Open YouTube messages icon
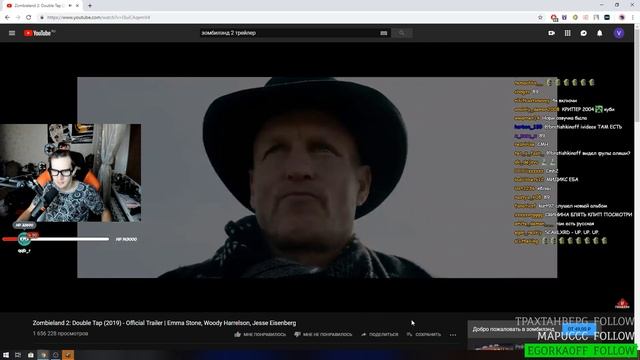 [x=584, y=33]
